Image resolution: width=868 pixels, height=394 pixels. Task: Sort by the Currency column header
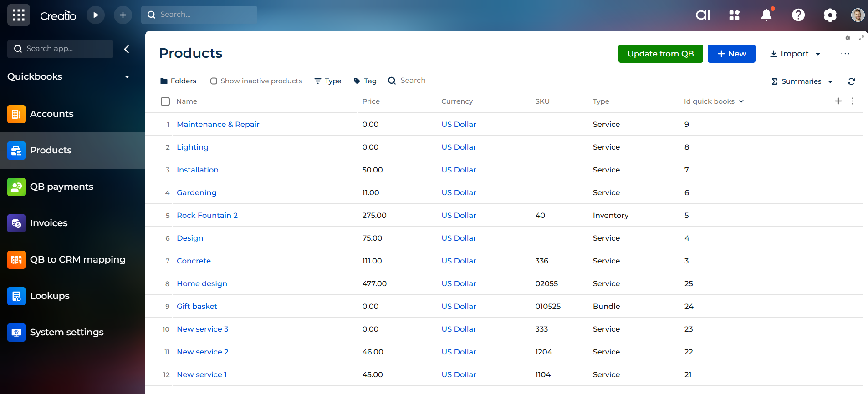point(457,101)
